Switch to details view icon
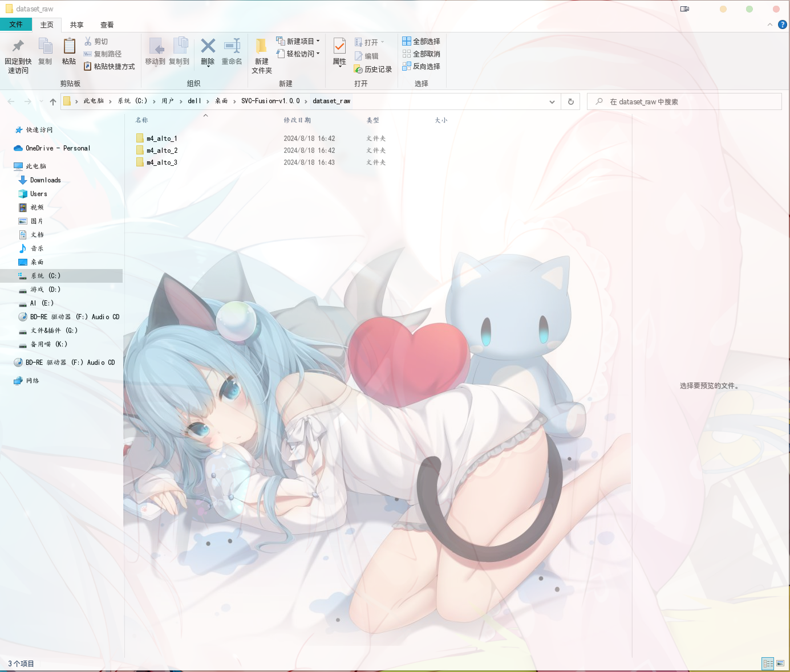790x672 pixels. pyautogui.click(x=768, y=663)
